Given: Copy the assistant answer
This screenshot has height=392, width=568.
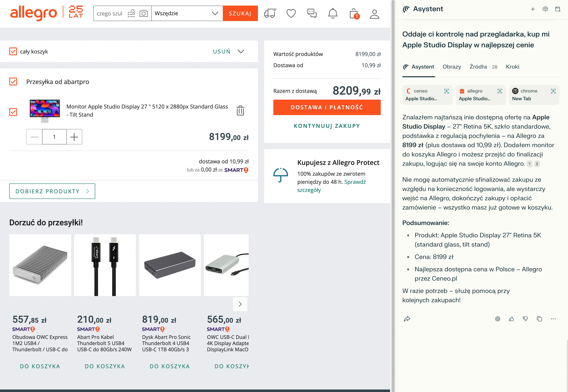Looking at the screenshot, I should click(539, 319).
